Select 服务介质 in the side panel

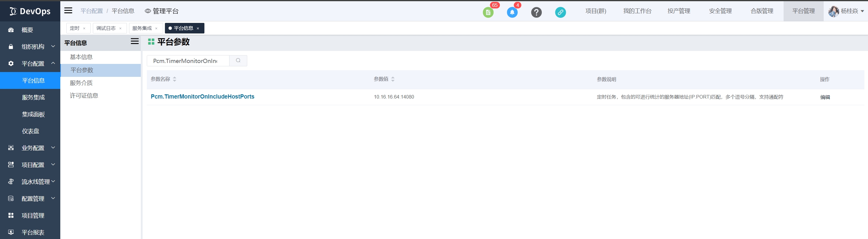81,83
